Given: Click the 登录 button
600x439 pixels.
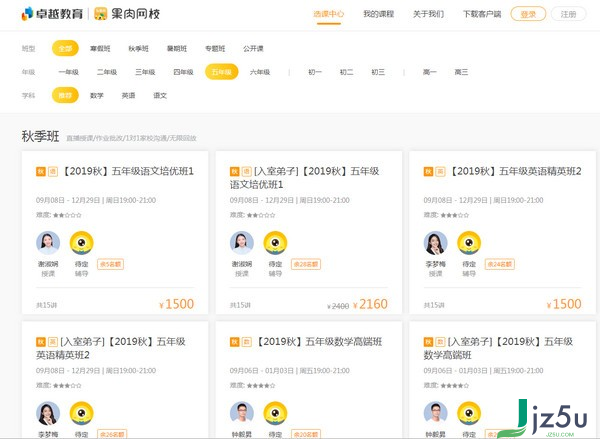Looking at the screenshot, I should 528,15.
